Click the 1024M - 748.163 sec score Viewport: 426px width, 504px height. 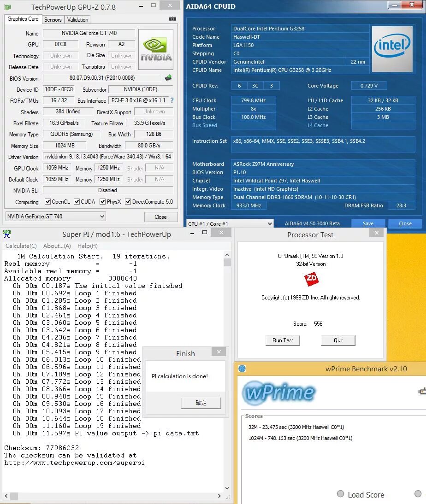[x=300, y=438]
